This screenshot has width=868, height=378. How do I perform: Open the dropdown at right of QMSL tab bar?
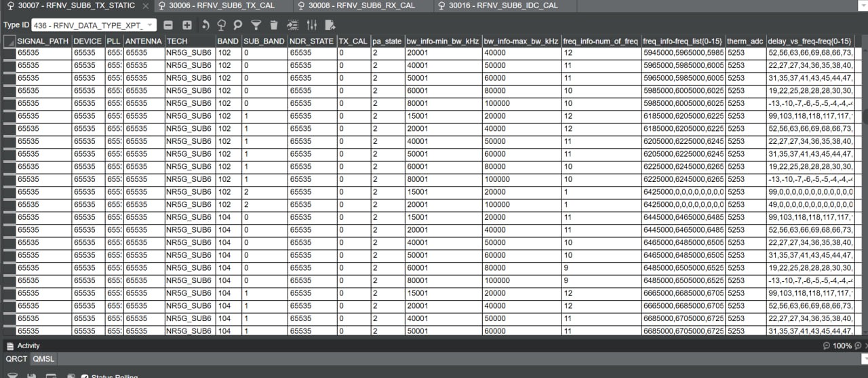pyautogui.click(x=864, y=359)
